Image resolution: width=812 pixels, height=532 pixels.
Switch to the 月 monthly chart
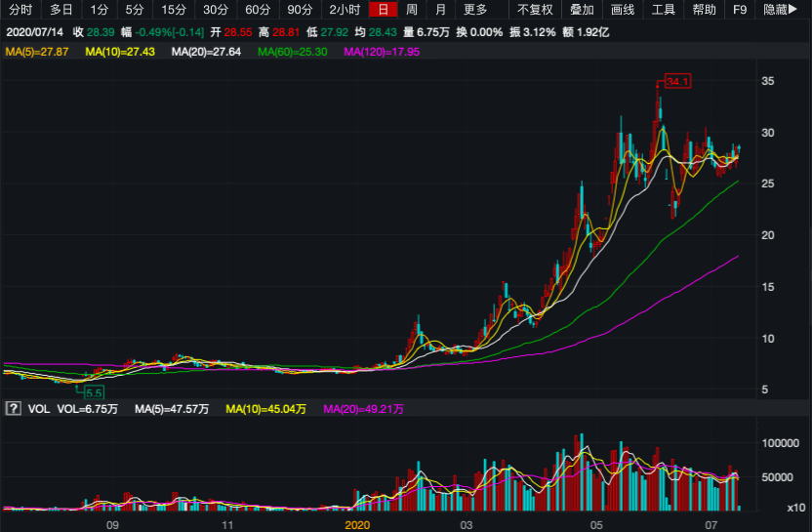point(441,10)
